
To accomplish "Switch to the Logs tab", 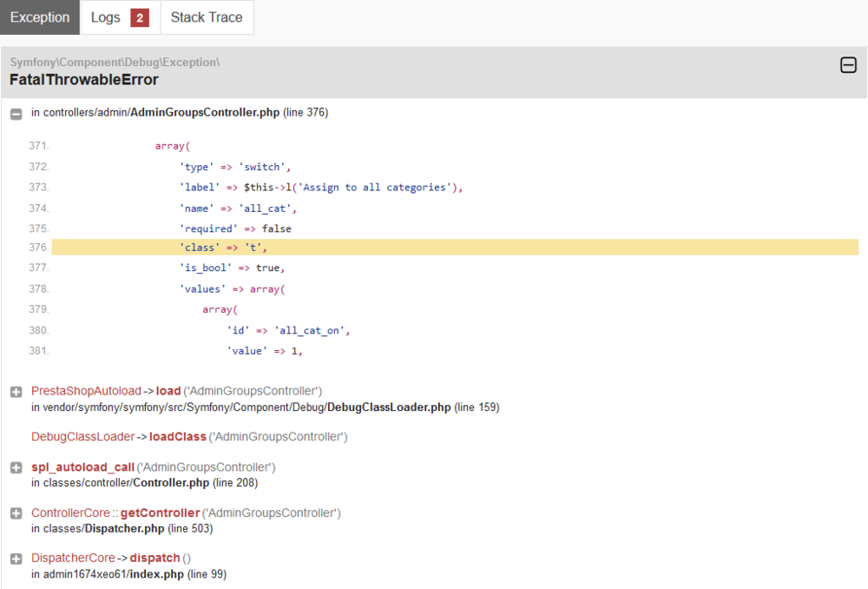I will point(105,17).
